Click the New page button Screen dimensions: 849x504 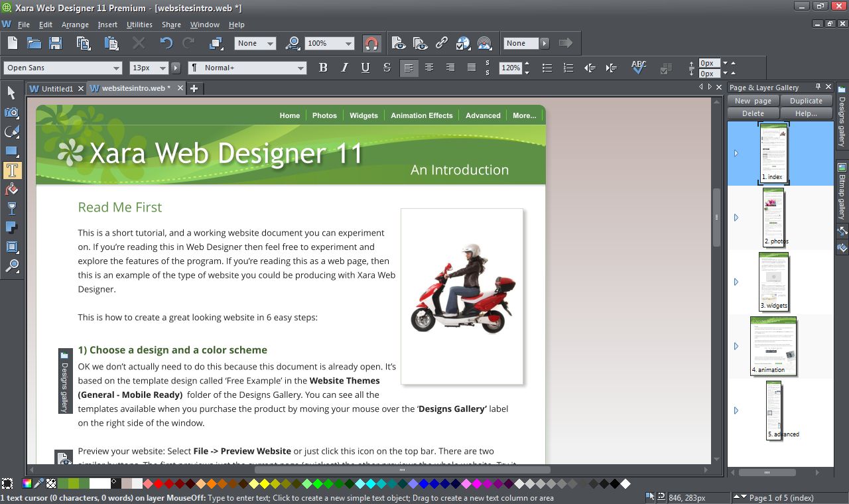point(753,101)
